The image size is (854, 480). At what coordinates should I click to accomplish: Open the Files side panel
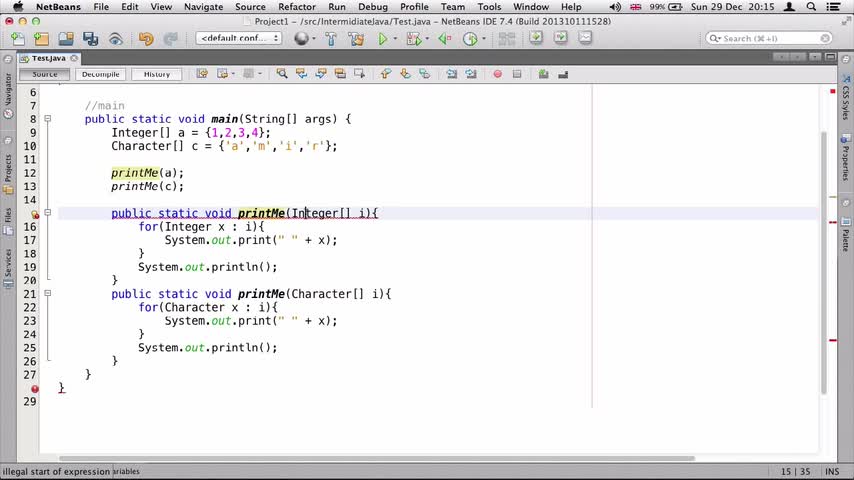[x=8, y=221]
